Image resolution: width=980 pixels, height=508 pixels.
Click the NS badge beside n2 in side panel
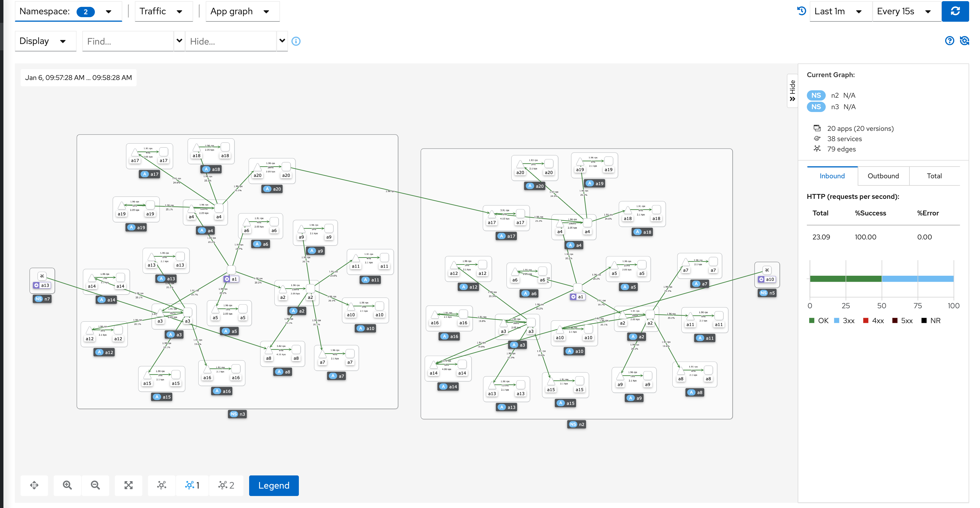816,95
